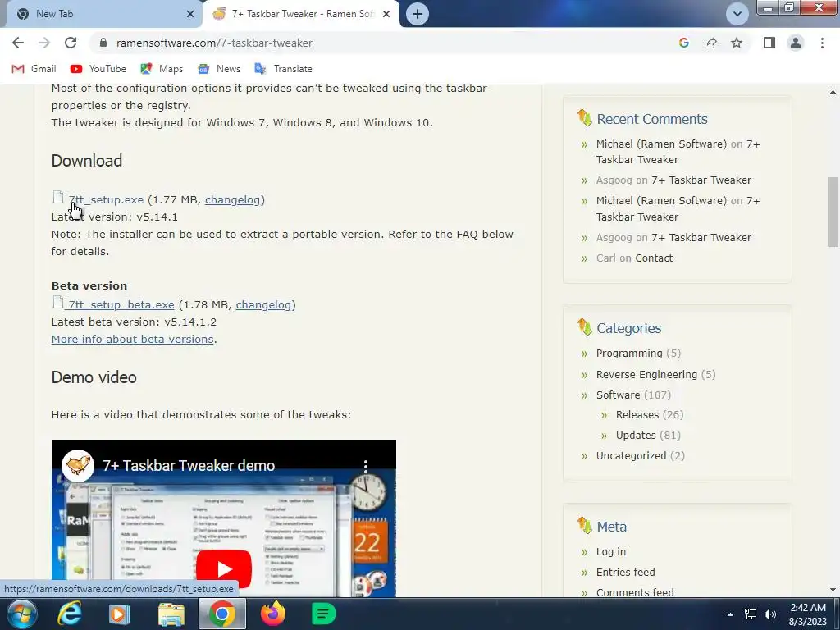Open the Comments feed link

coord(635,592)
